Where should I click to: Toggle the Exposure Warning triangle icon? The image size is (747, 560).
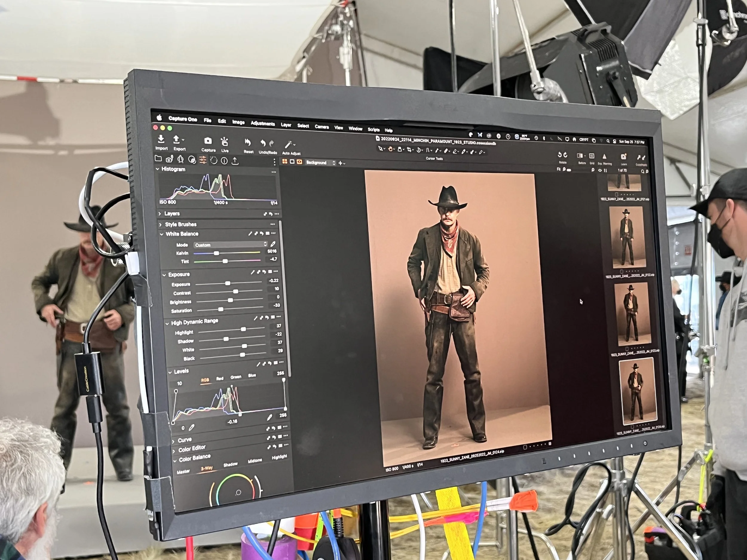604,157
